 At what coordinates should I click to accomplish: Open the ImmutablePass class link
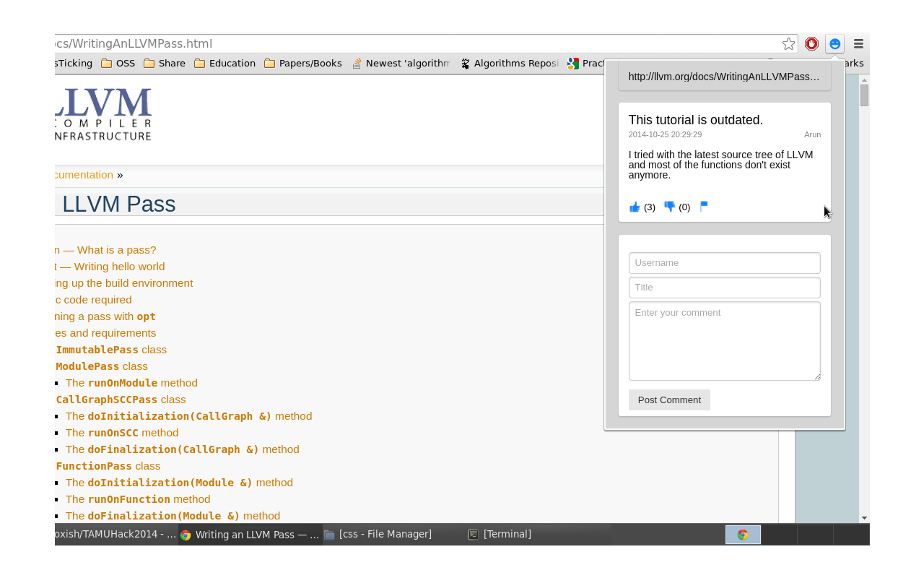click(x=111, y=350)
